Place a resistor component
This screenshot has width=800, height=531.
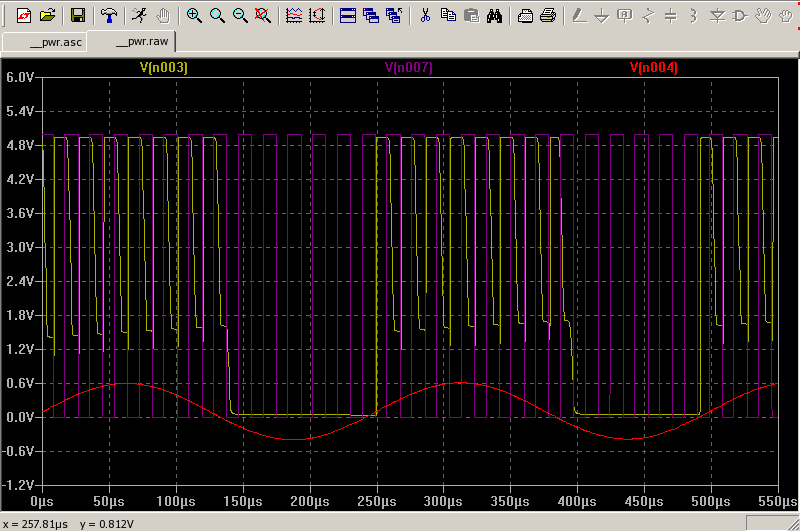[x=648, y=15]
